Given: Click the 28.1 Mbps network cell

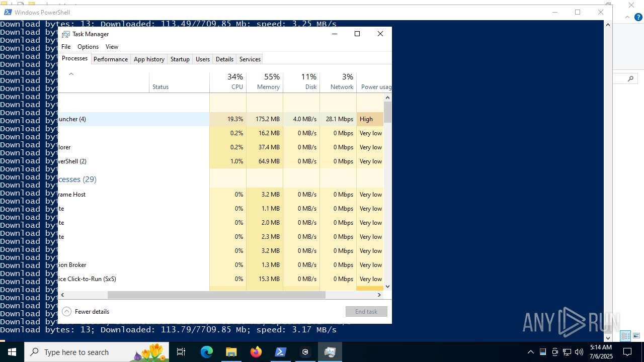Looking at the screenshot, I should coord(338,119).
